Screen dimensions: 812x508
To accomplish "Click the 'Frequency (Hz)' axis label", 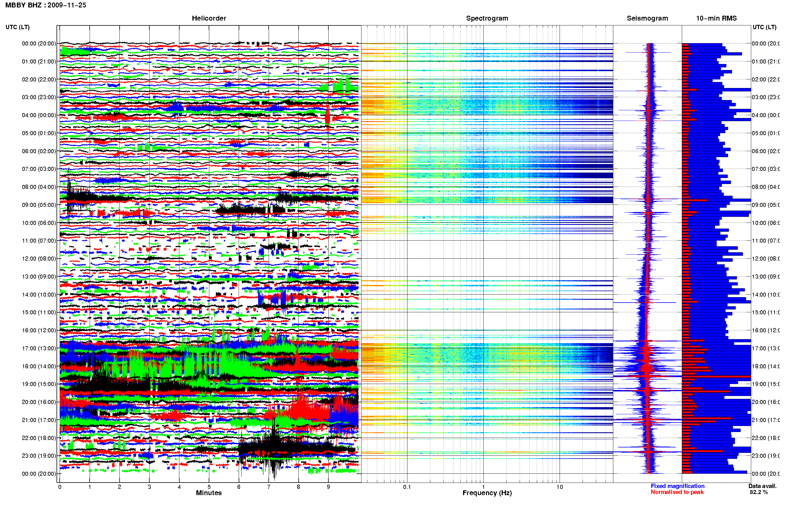I will pyautogui.click(x=487, y=493).
